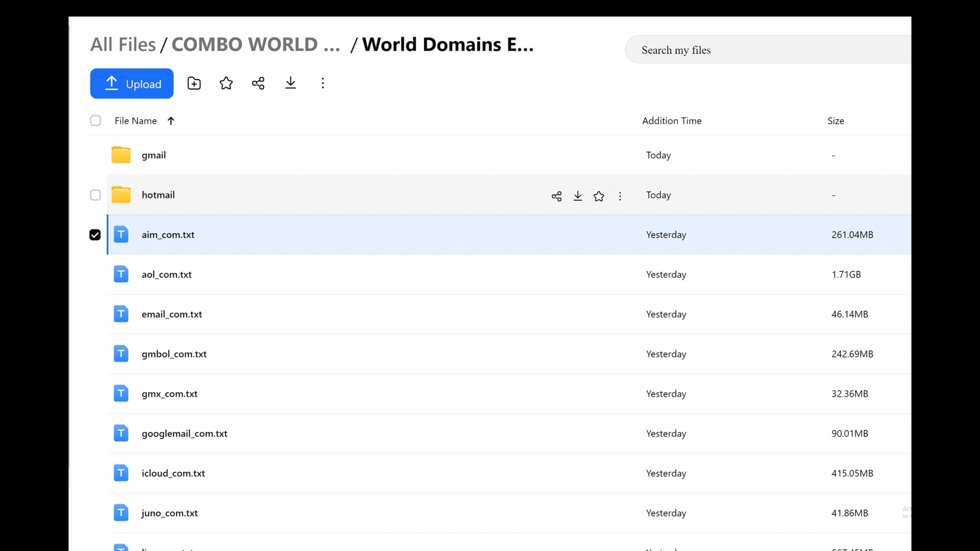
Task: Click the Today date in the hotmail row
Action: point(658,195)
